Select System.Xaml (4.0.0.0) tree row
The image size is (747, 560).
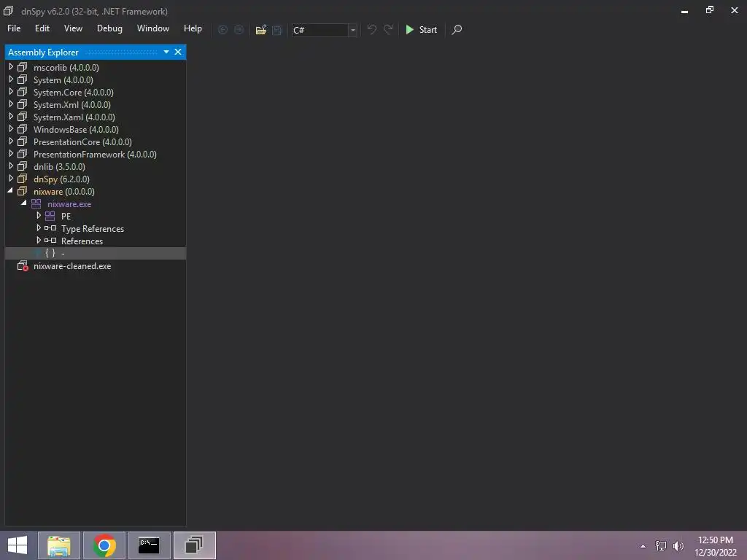coord(96,117)
